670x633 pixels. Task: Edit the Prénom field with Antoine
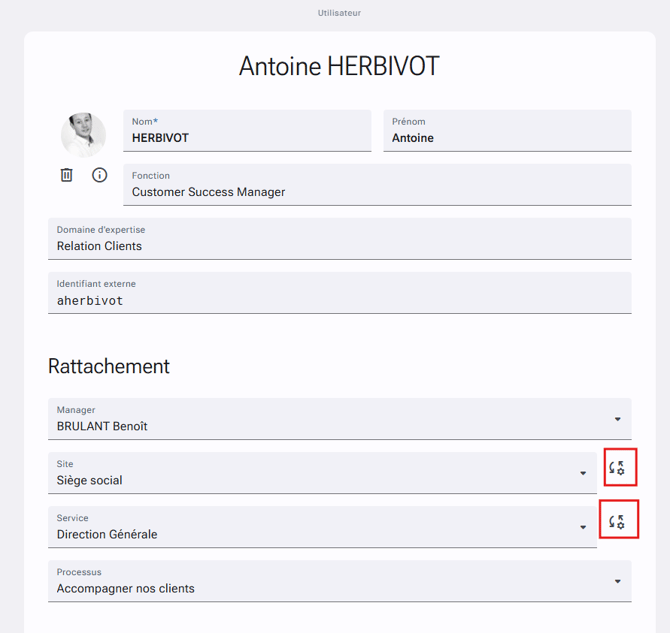[x=507, y=130]
